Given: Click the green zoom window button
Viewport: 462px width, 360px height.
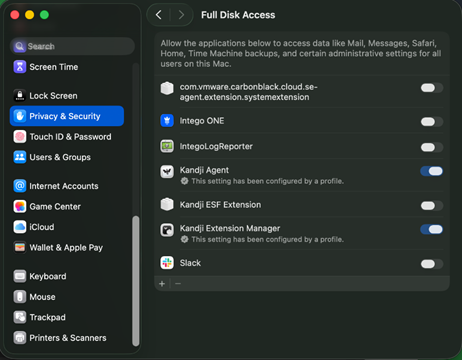Looking at the screenshot, I should pos(44,15).
